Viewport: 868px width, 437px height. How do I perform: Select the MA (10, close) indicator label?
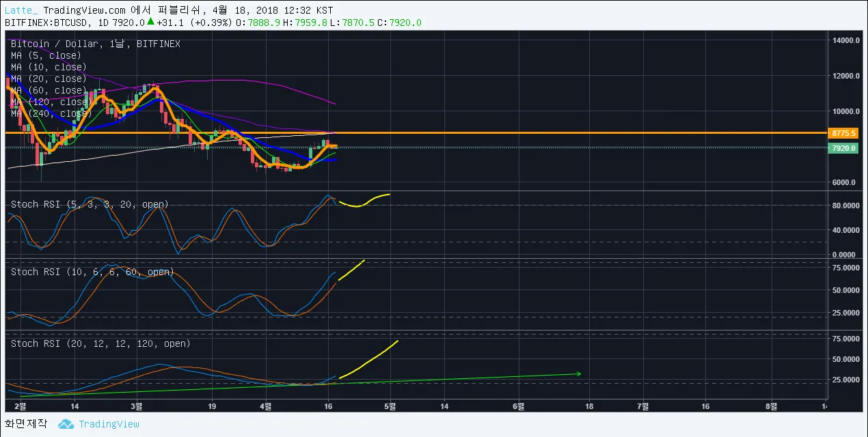pos(49,67)
